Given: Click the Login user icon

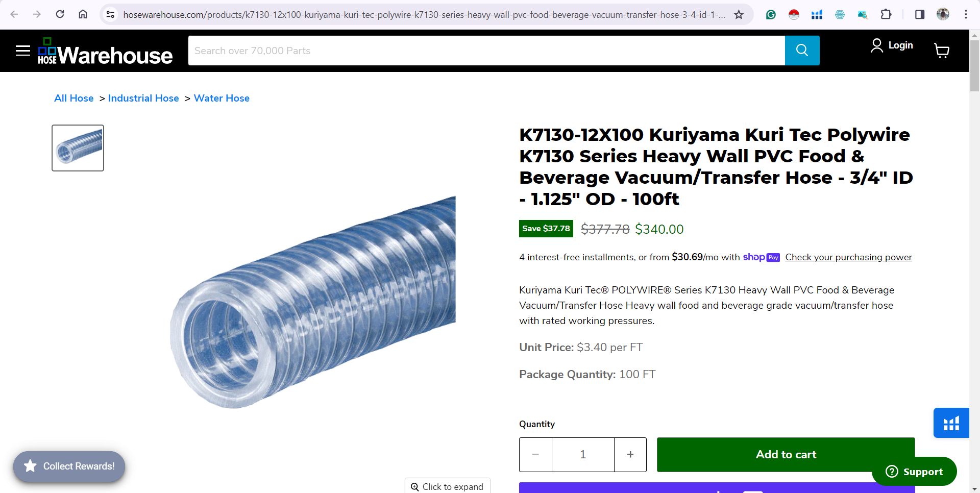Looking at the screenshot, I should (x=876, y=45).
